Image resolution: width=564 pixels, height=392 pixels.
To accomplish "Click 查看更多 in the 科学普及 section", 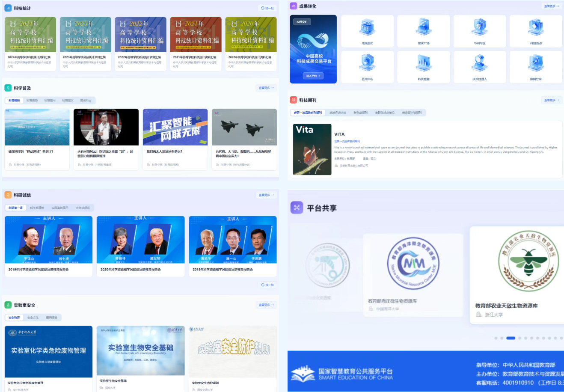I will pos(266,88).
